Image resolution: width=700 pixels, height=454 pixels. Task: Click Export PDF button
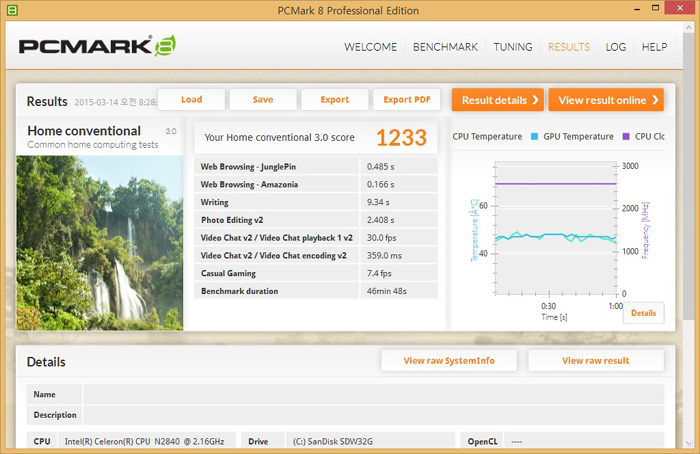tap(407, 100)
